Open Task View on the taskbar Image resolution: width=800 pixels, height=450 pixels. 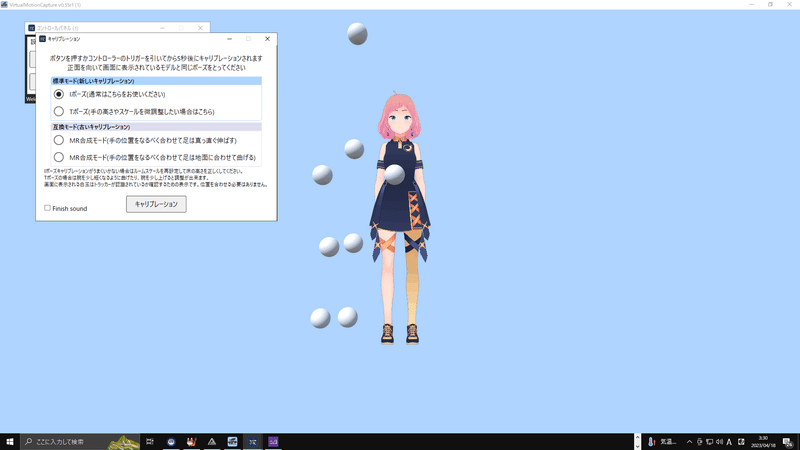click(150, 442)
